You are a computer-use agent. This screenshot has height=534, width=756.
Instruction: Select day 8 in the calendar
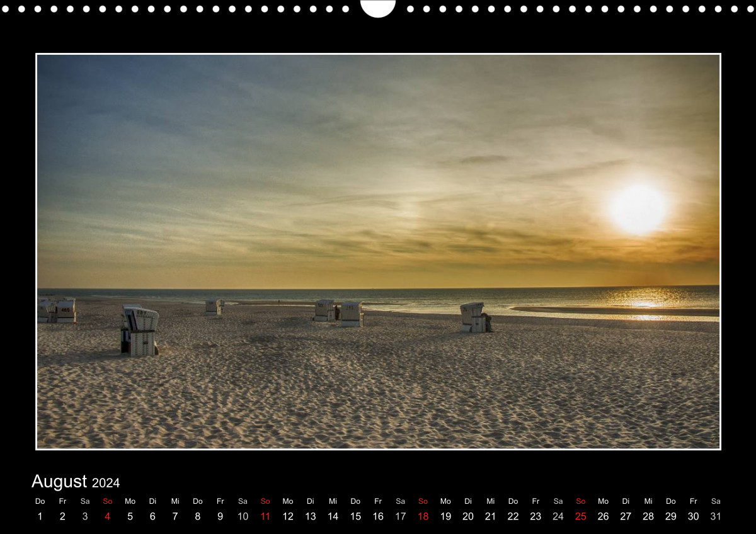click(198, 516)
